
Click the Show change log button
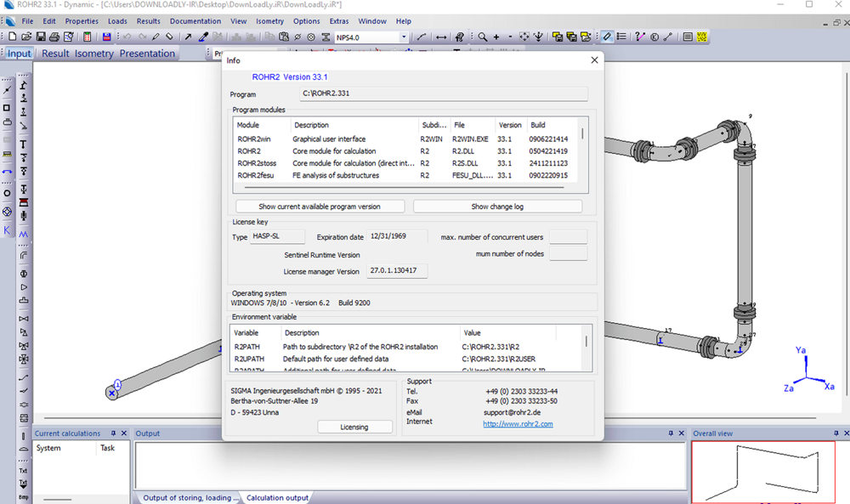tap(497, 207)
